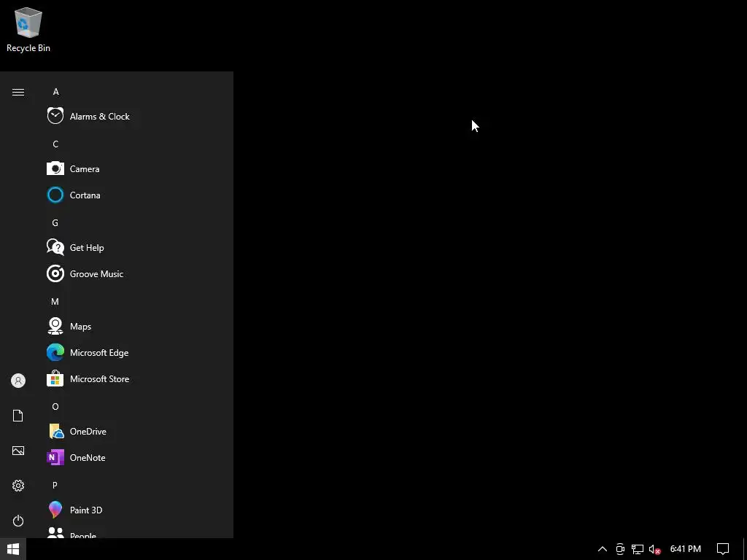747x560 pixels.
Task: Click the letter O group header
Action: [x=55, y=407]
